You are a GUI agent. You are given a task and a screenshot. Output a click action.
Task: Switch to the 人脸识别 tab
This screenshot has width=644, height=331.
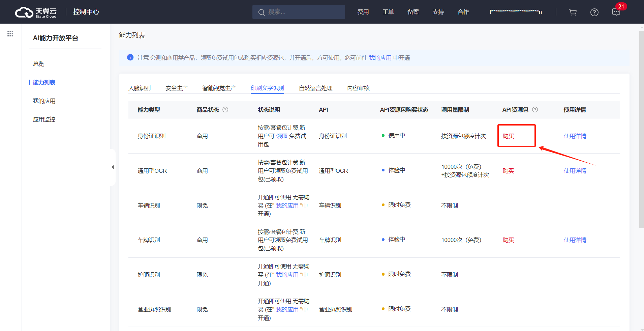click(140, 88)
